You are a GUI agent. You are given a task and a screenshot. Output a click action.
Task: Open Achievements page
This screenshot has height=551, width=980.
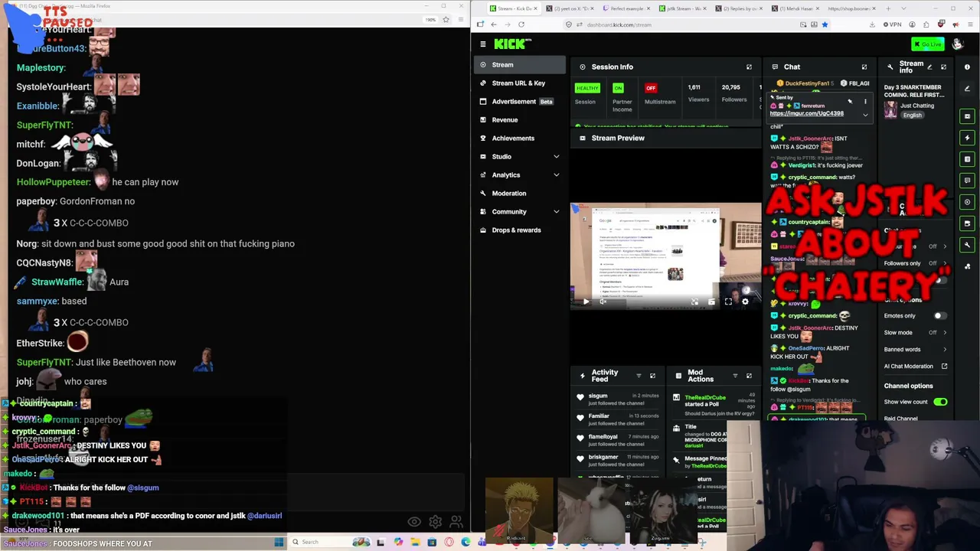click(x=521, y=139)
